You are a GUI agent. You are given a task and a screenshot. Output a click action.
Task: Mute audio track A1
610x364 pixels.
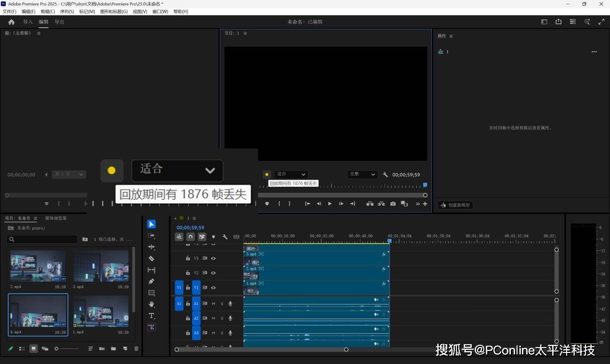pos(213,304)
